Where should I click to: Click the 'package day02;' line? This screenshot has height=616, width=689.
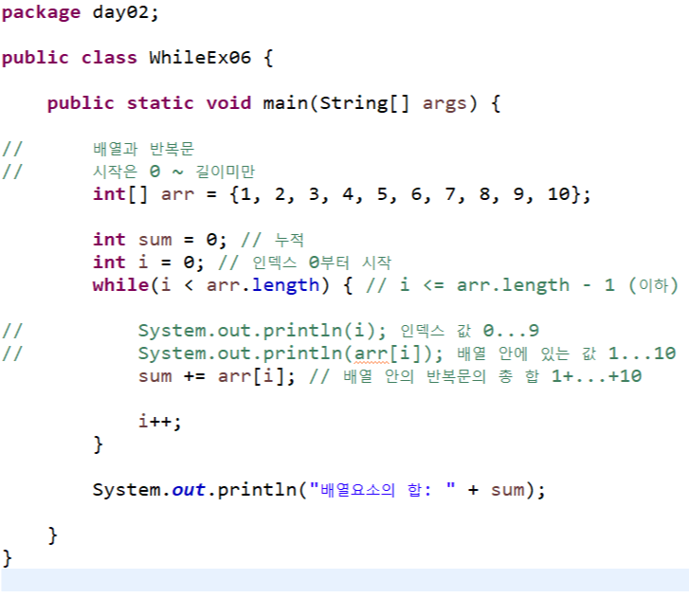[x=80, y=12]
